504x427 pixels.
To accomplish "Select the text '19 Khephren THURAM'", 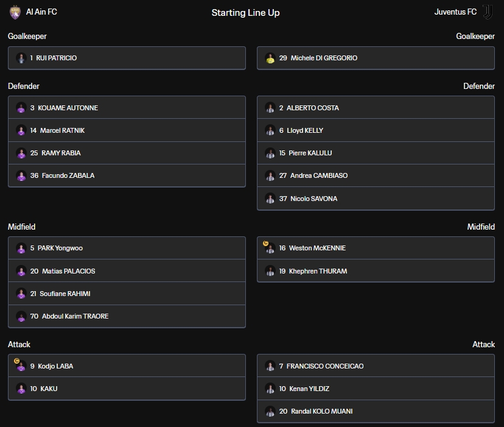I will (x=313, y=271).
